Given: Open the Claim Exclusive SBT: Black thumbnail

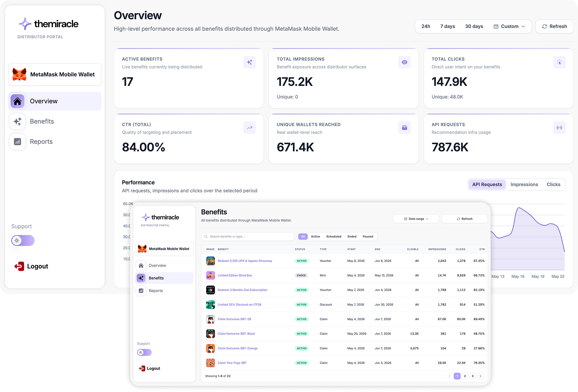Looking at the screenshot, I should tap(211, 334).
